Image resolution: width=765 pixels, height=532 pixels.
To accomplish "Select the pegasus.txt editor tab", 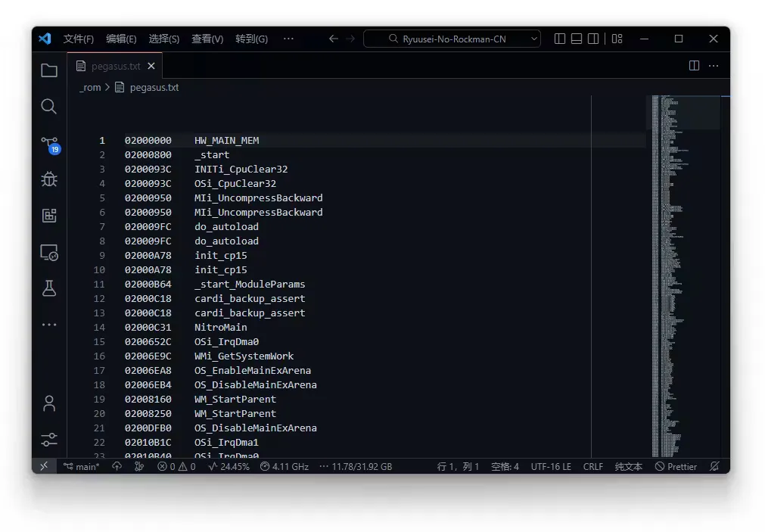I will pos(115,66).
